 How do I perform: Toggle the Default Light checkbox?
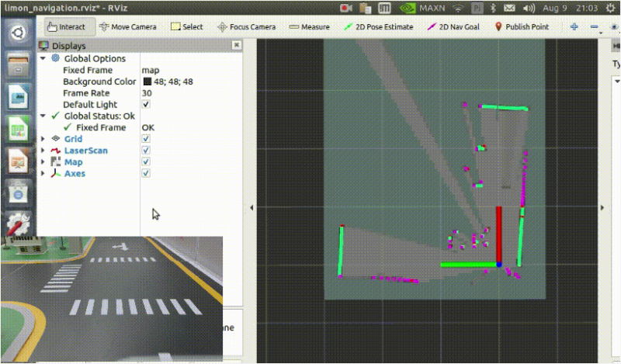point(146,104)
